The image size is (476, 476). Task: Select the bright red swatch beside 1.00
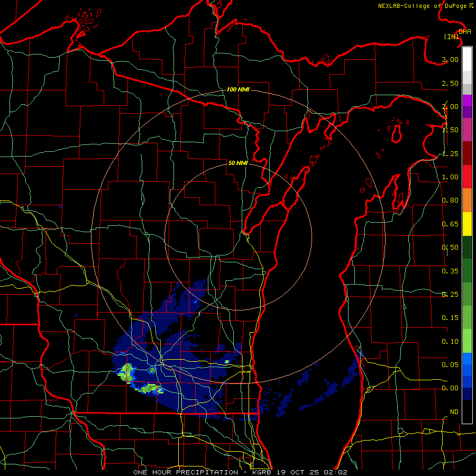point(467,177)
